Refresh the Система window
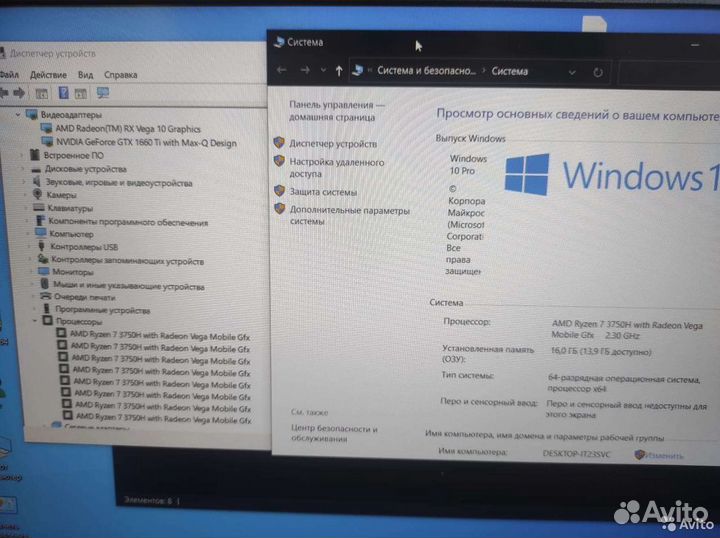Viewport: 720px width, 538px height. [597, 73]
